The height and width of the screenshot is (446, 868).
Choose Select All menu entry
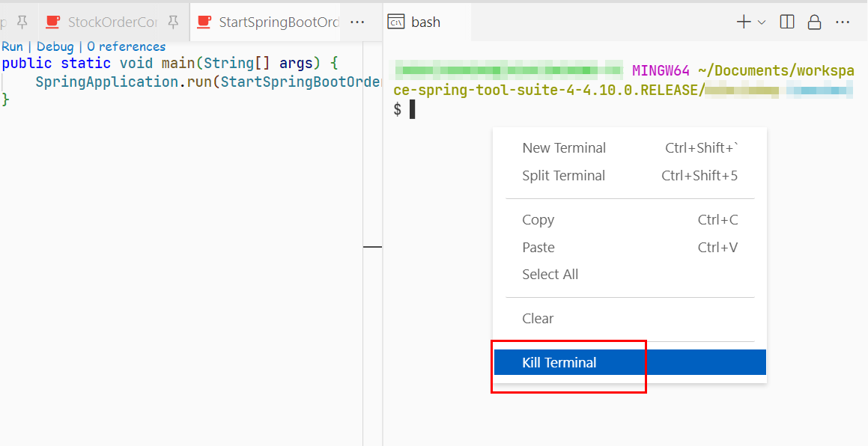[630, 274]
